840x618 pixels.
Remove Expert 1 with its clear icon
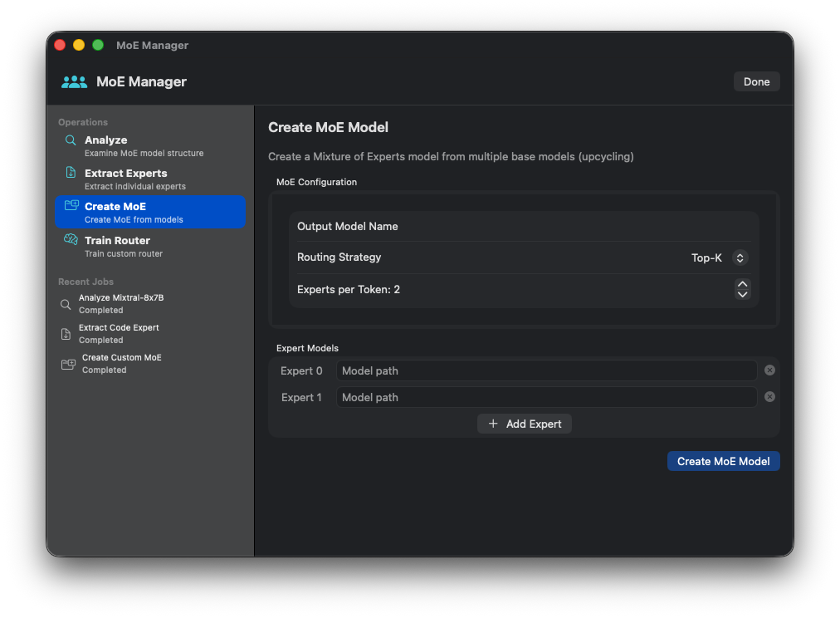[x=769, y=397]
